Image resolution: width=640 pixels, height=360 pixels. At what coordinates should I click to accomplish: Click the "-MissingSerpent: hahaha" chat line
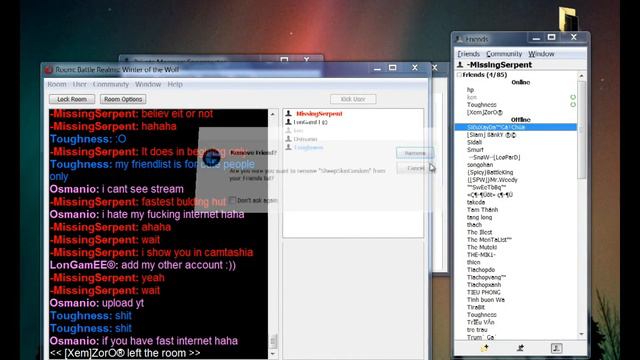pos(113,126)
